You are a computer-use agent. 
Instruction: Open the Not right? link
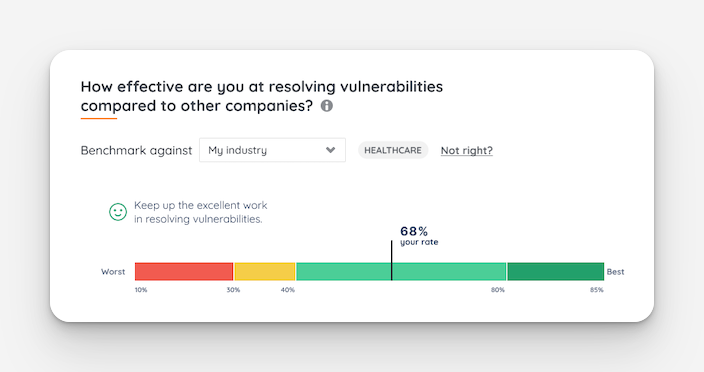click(466, 150)
